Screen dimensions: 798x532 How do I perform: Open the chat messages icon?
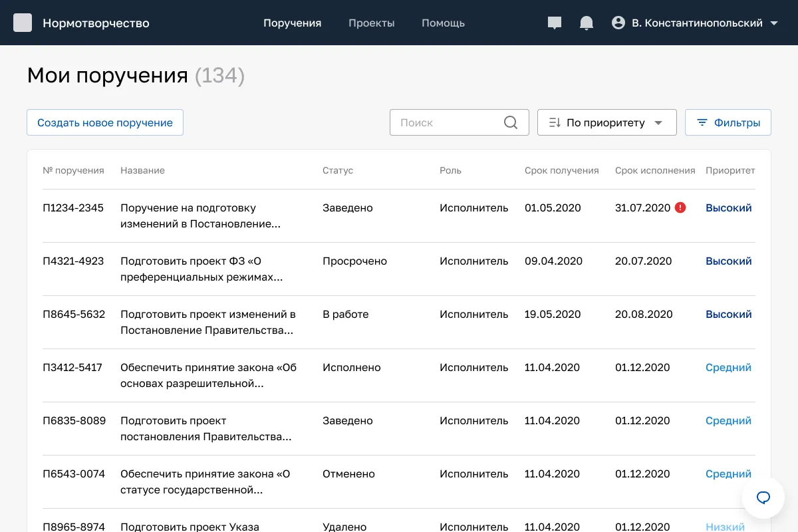tap(555, 23)
